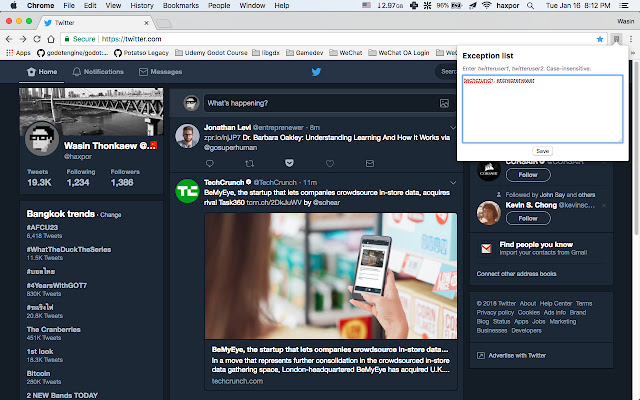This screenshot has height=400, width=640.
Task: Click TechCrunch's green TC avatar
Action: click(x=187, y=191)
